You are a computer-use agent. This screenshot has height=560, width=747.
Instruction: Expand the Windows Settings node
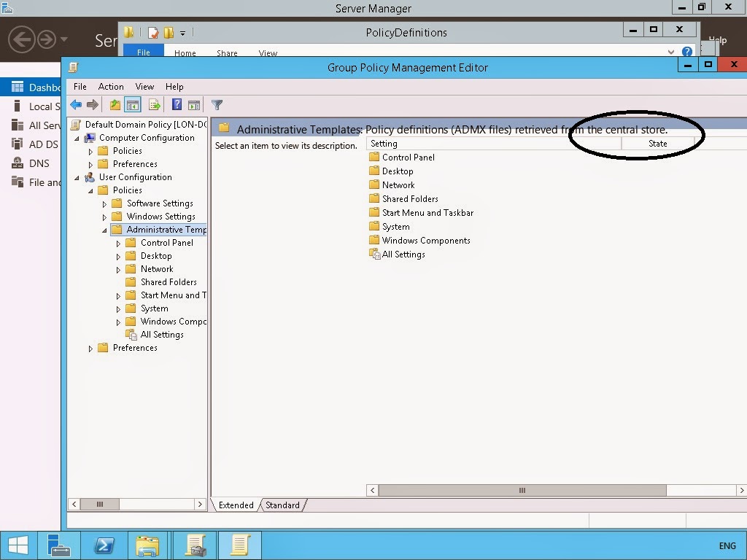104,217
